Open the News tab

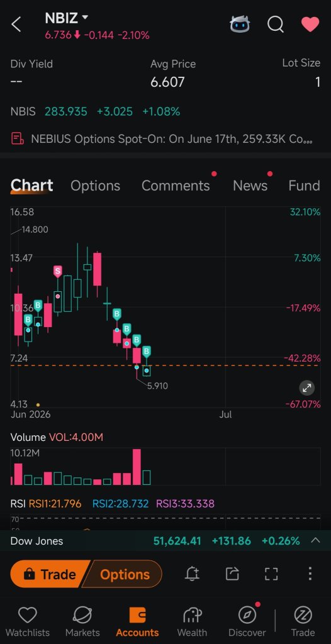[x=250, y=186]
